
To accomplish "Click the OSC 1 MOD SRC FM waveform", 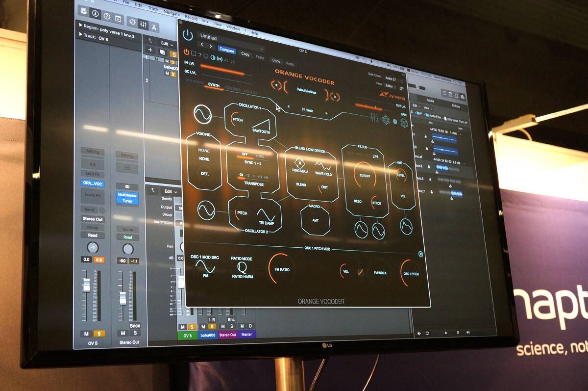I will coord(205,266).
